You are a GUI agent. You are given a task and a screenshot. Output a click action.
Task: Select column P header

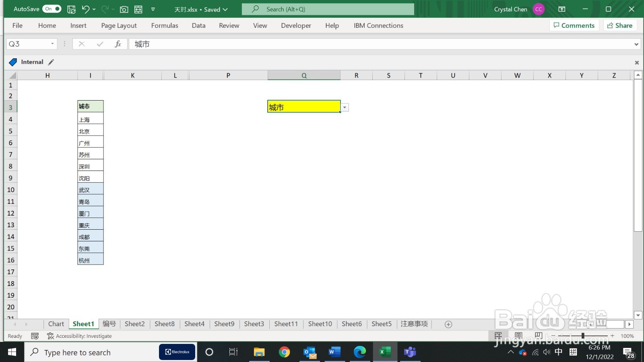point(228,75)
